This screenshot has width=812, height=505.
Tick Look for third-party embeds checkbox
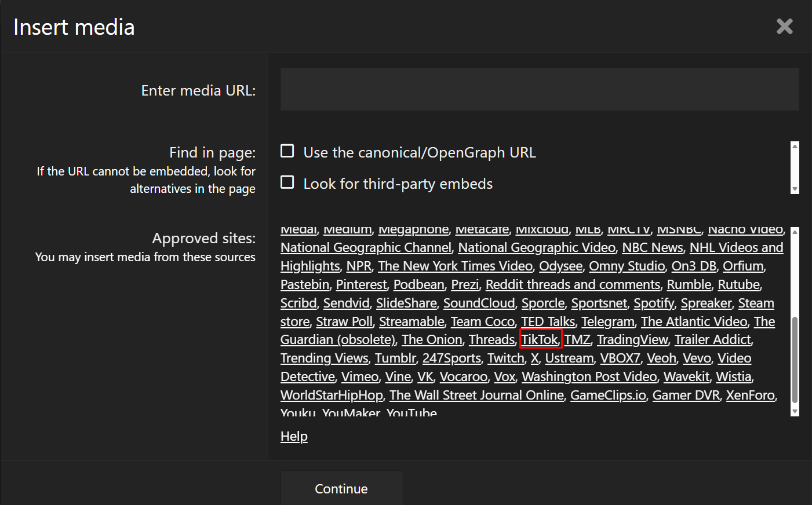[x=287, y=182]
